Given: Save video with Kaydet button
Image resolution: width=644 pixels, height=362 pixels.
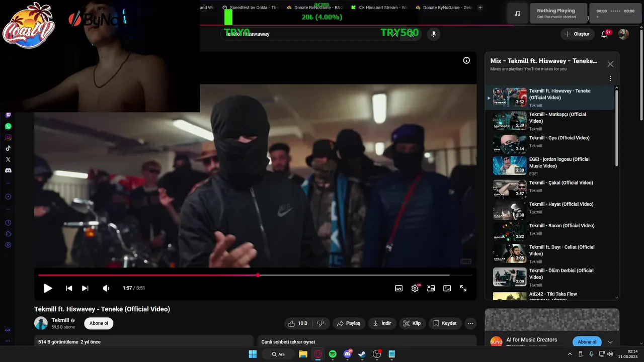Looking at the screenshot, I should 445,323.
